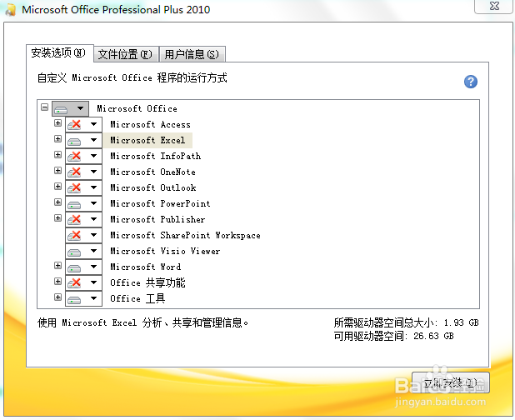Open install dropdown arrow for Microsoft Access
The height and width of the screenshot is (420, 515).
point(93,124)
